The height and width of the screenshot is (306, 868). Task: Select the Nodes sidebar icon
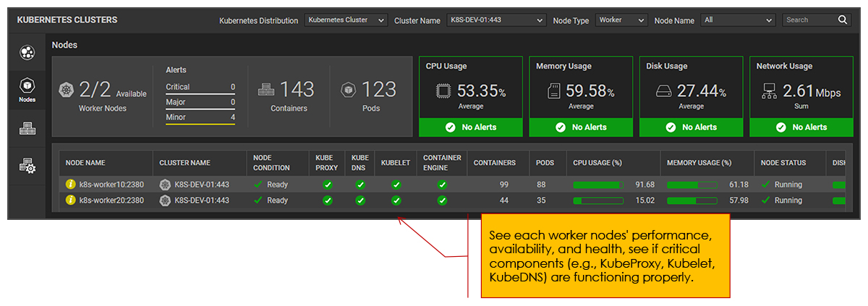point(27,89)
